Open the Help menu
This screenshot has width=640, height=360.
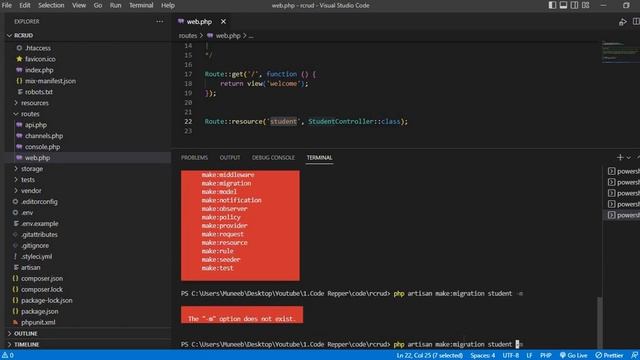click(x=168, y=5)
